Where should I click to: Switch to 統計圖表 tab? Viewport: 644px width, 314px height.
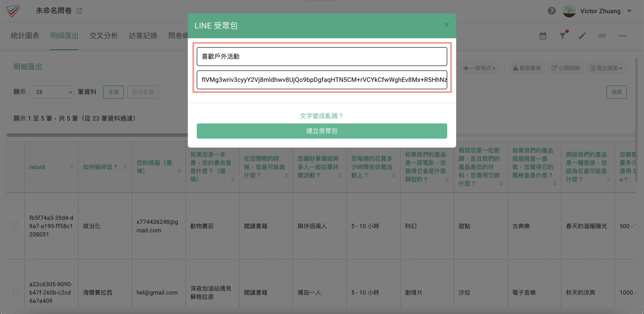[x=25, y=36]
